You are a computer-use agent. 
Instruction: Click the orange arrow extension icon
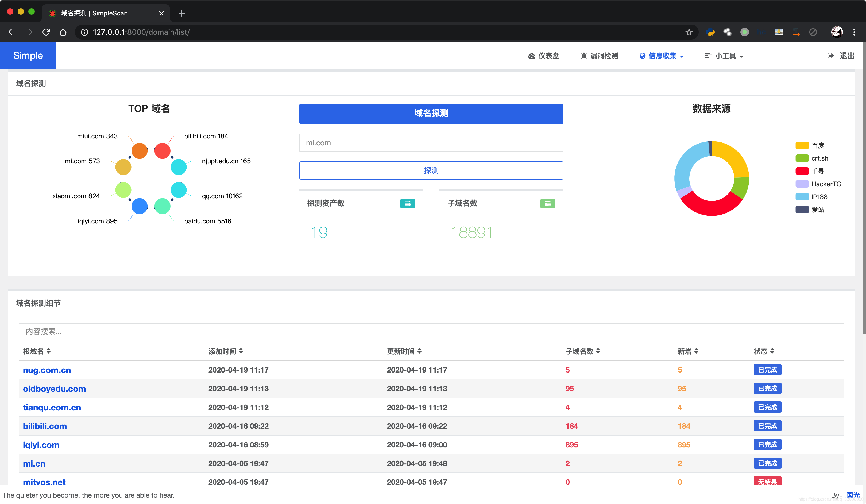pos(796,32)
